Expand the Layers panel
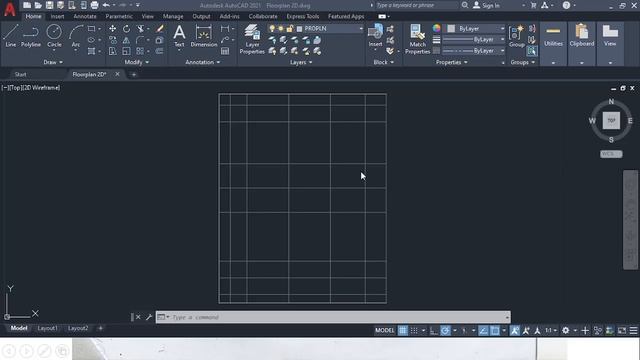Screen dimensions: 640x360 coord(301,62)
